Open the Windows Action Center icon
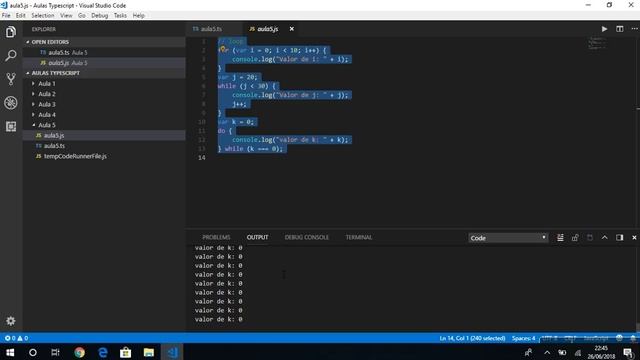Screen dimensions: 640x360 pyautogui.click(x=629, y=352)
